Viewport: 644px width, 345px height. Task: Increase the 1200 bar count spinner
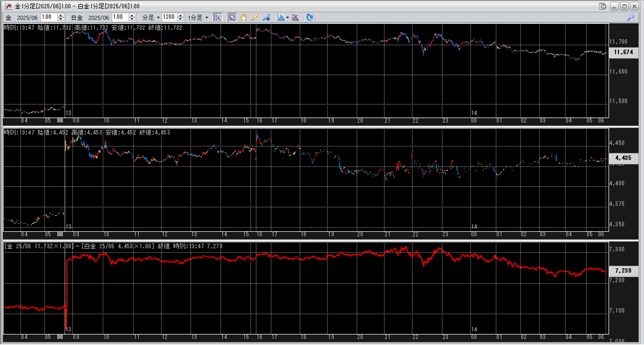(x=180, y=15)
